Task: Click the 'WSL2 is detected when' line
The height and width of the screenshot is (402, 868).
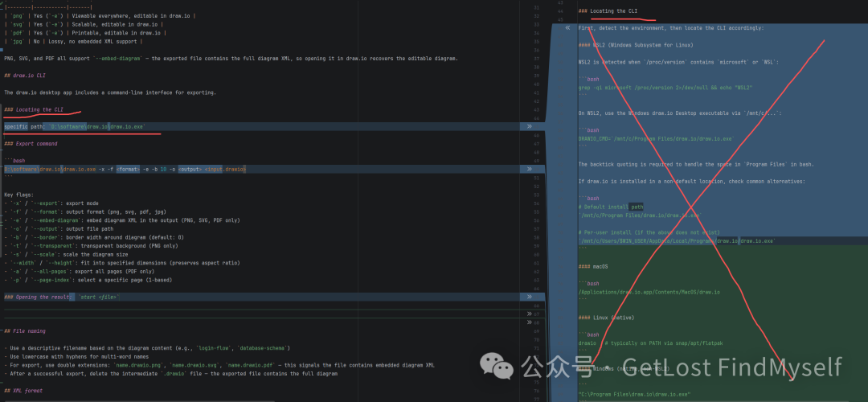Action: 678,62
